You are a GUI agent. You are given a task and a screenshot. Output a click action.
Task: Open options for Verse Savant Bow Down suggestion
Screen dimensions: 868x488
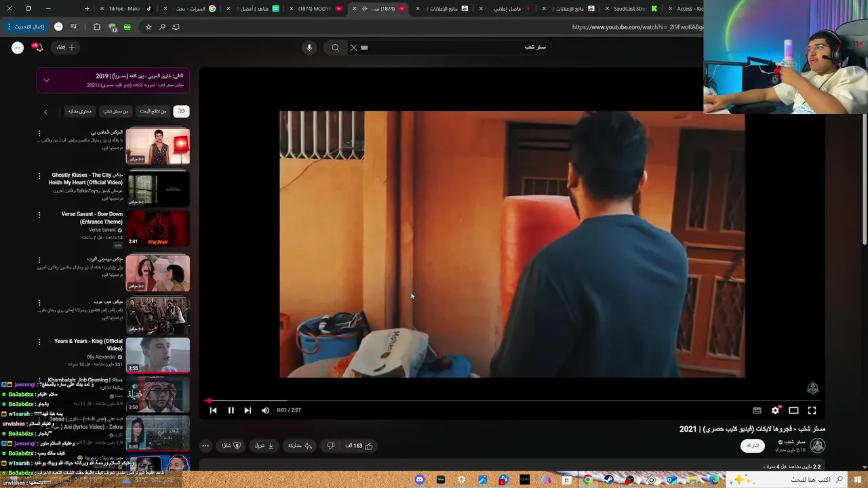(x=39, y=215)
